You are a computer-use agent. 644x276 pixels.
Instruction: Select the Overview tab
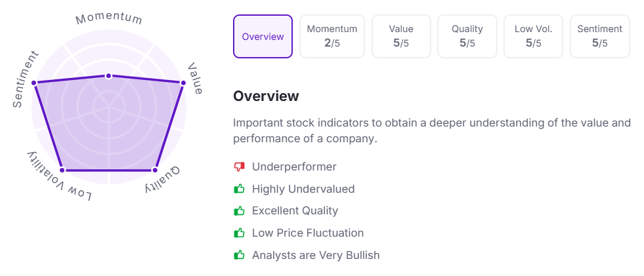click(263, 37)
